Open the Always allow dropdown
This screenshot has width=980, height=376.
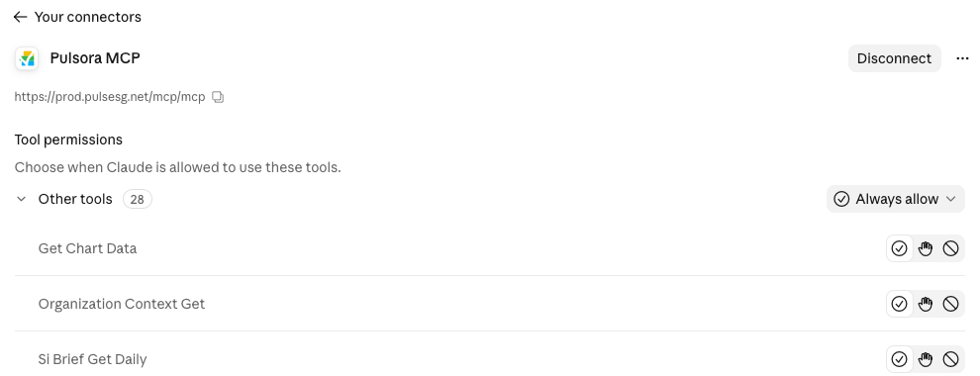[x=896, y=199]
